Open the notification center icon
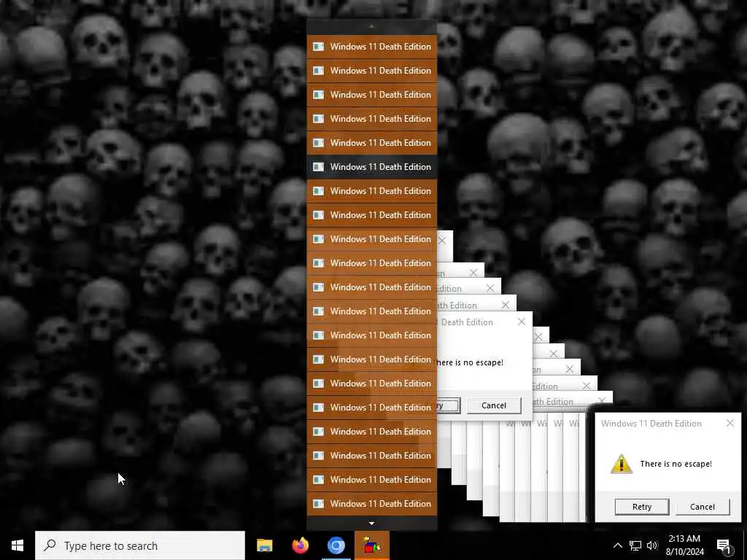The height and width of the screenshot is (560, 747). (723, 545)
